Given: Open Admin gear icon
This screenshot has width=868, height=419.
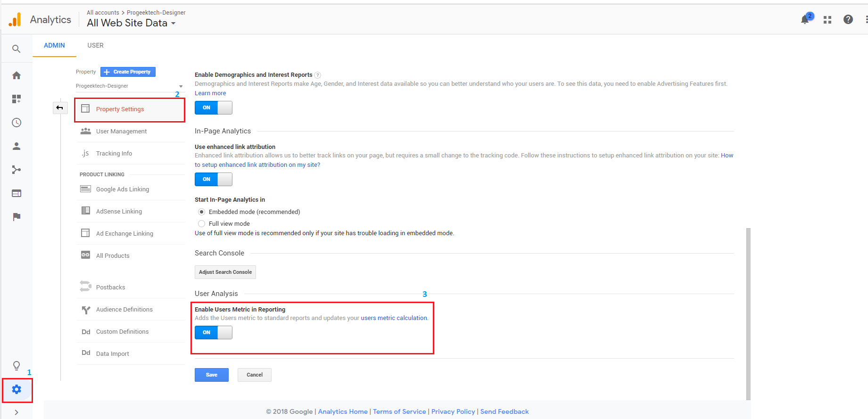Looking at the screenshot, I should point(17,389).
